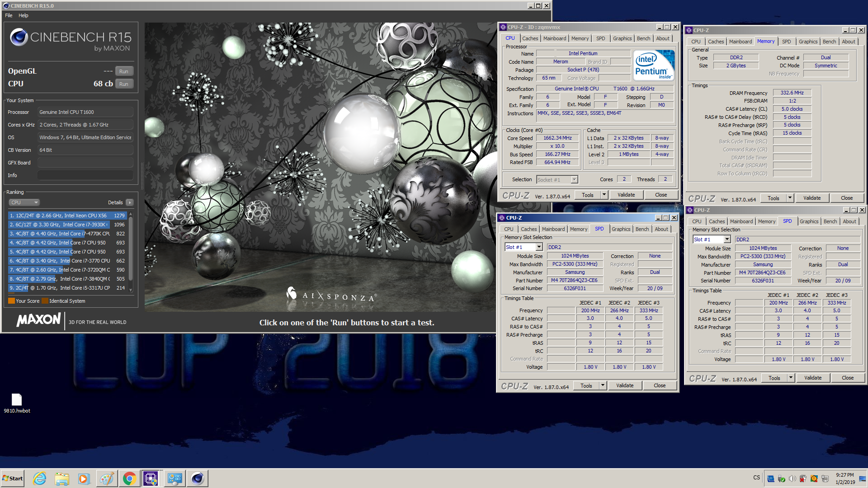Image resolution: width=868 pixels, height=488 pixels.
Task: Expand Tools arrow in zqmvmx CPU-Z window
Action: pyautogui.click(x=604, y=195)
